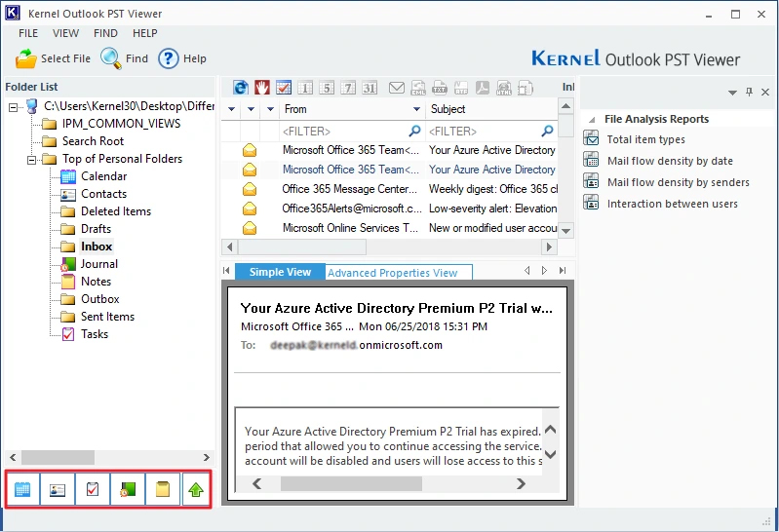Save message as PDF icon

[x=483, y=88]
